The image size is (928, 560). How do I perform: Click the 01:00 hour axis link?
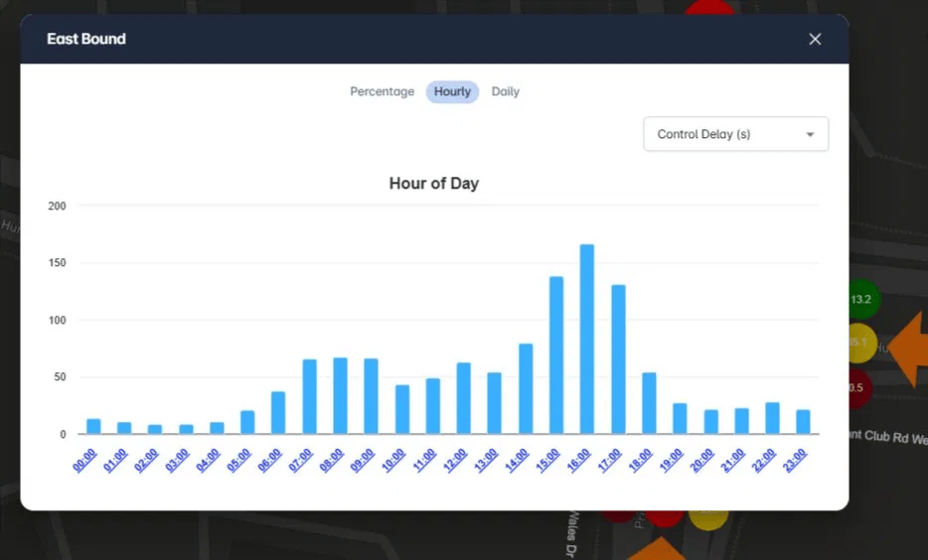click(x=115, y=460)
